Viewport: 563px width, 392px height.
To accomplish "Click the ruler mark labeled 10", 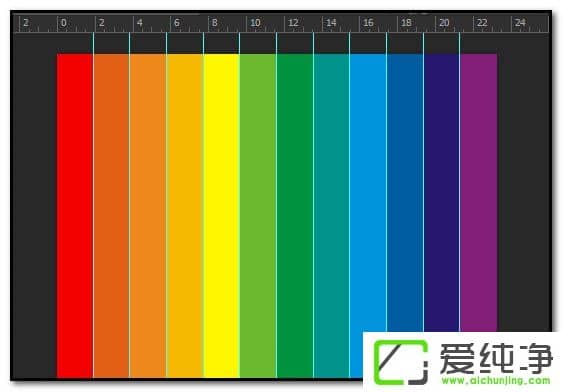I will point(255,23).
